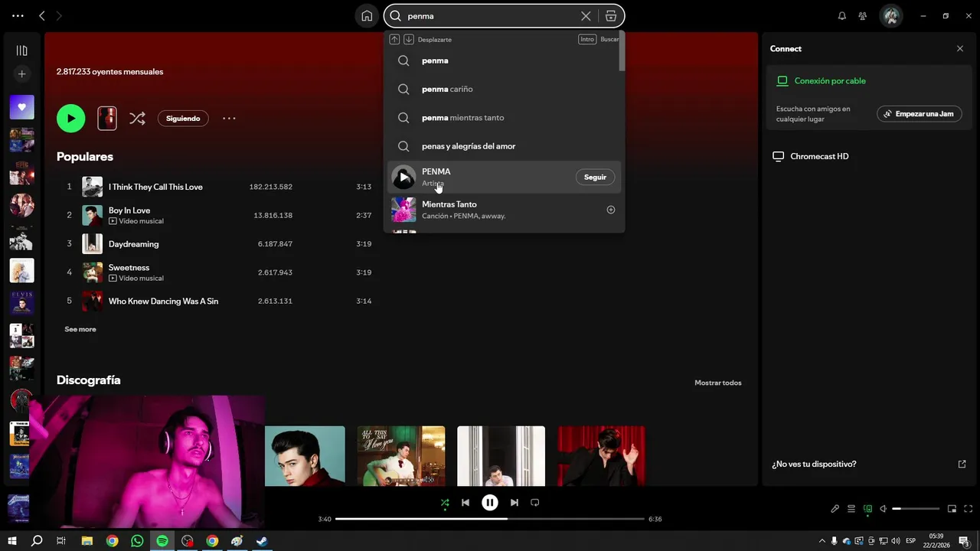The width and height of the screenshot is (980, 551).
Task: Open the Browse icon inside the search bar
Action: tap(611, 16)
